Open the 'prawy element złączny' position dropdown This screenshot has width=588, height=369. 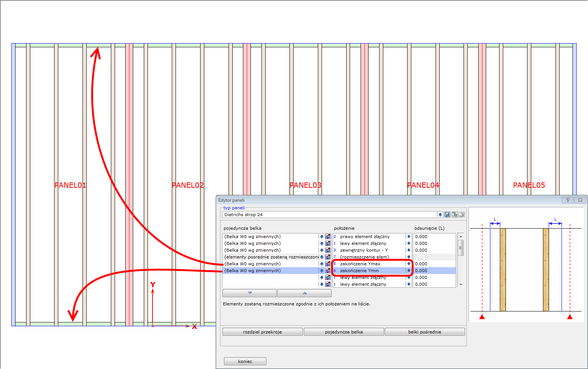tap(409, 237)
